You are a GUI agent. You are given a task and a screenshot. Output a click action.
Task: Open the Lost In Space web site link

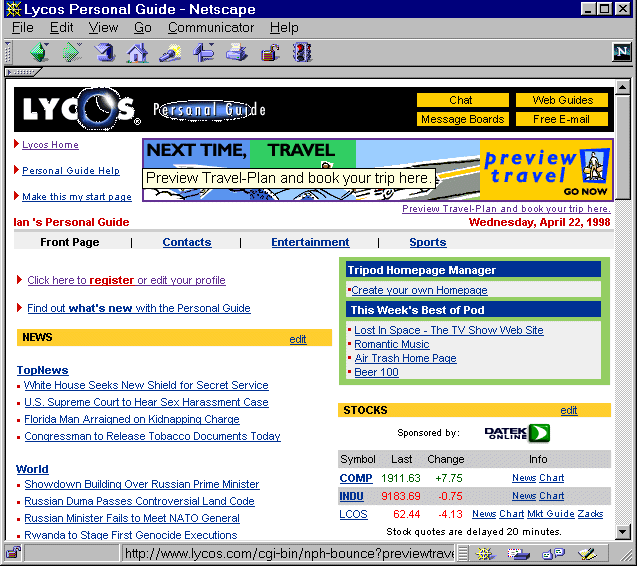[x=448, y=330]
